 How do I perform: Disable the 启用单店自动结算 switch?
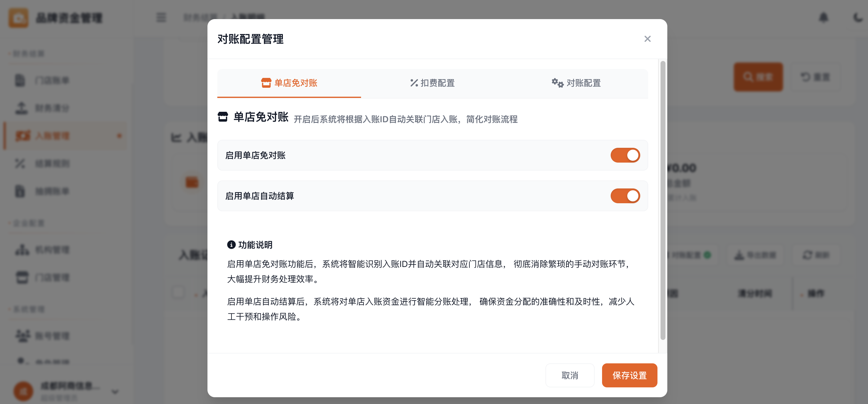[625, 196]
